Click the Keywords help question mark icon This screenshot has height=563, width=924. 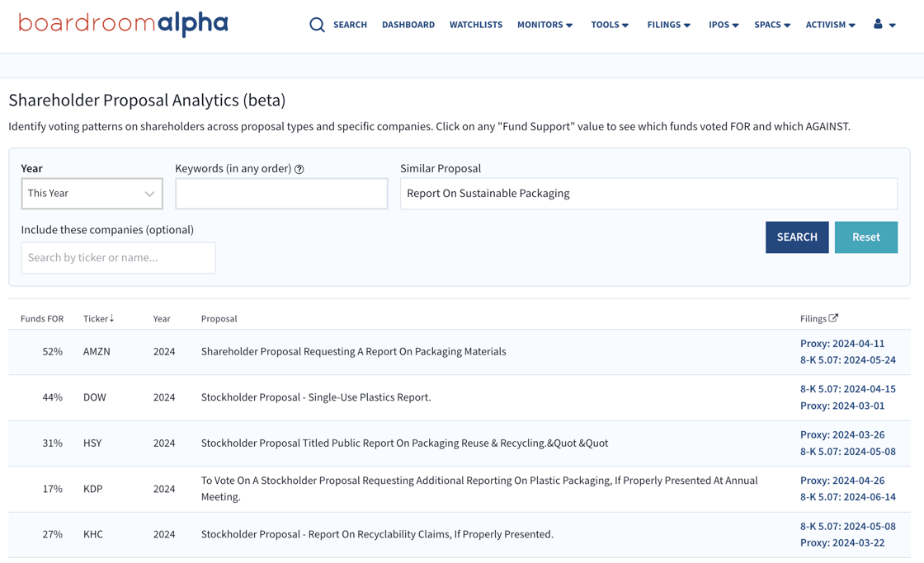299,168
